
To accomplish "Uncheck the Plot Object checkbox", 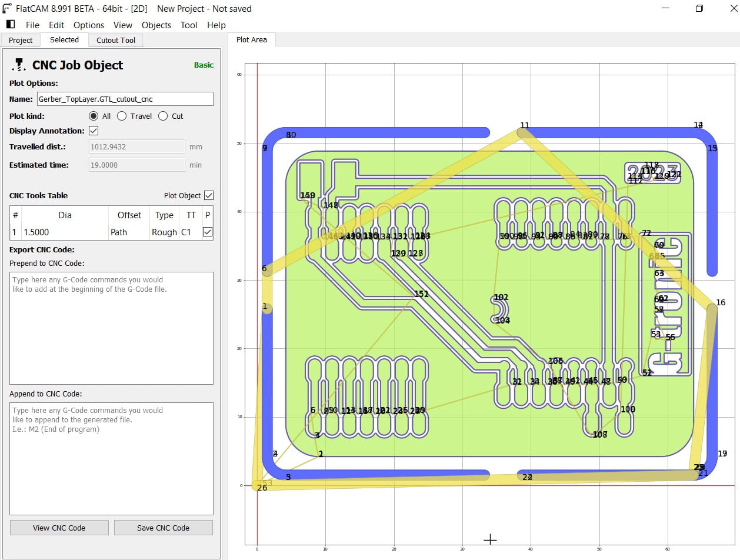I will click(x=208, y=195).
